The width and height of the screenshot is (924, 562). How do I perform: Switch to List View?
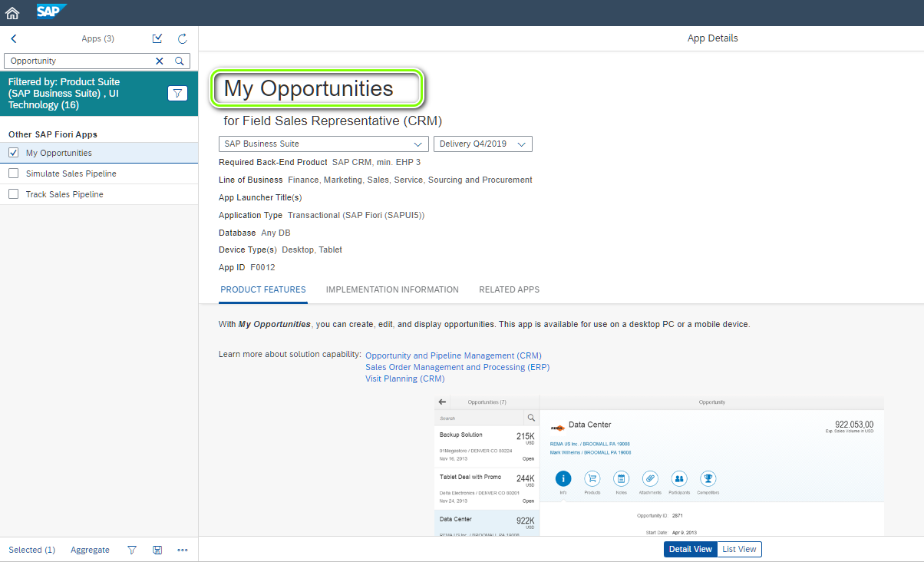(740, 549)
